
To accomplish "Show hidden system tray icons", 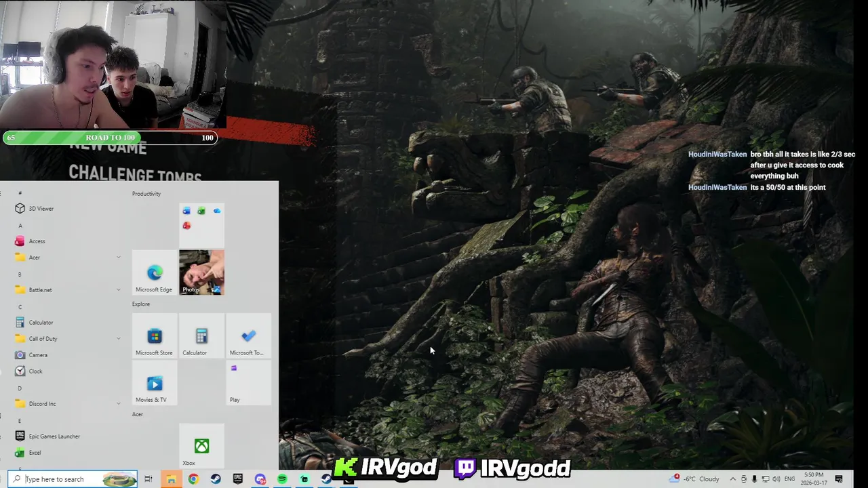I will point(733,479).
